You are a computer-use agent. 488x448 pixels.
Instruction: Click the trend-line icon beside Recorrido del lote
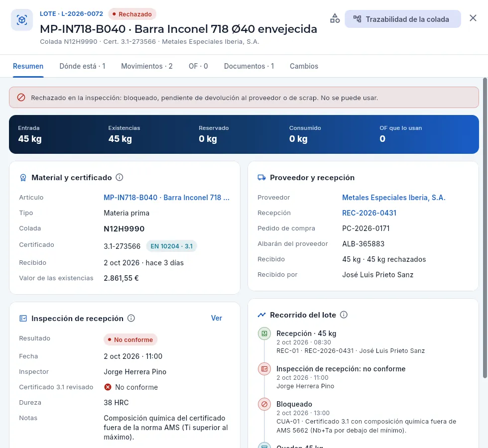pyautogui.click(x=261, y=315)
